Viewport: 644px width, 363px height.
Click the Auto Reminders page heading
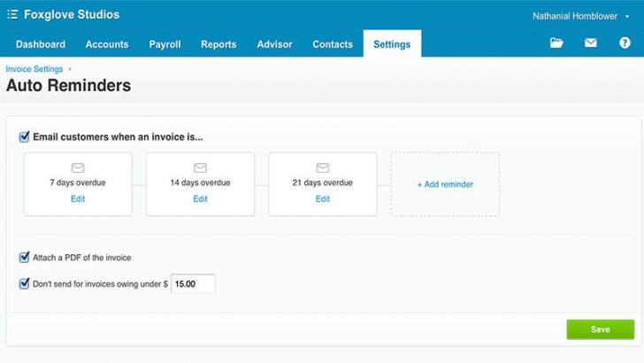point(69,86)
